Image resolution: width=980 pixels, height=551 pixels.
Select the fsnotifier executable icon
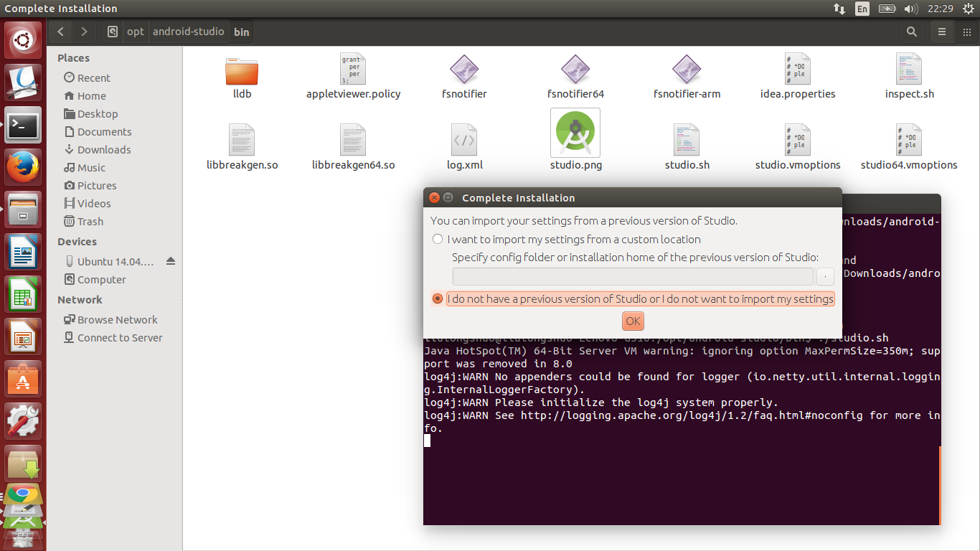(x=464, y=70)
